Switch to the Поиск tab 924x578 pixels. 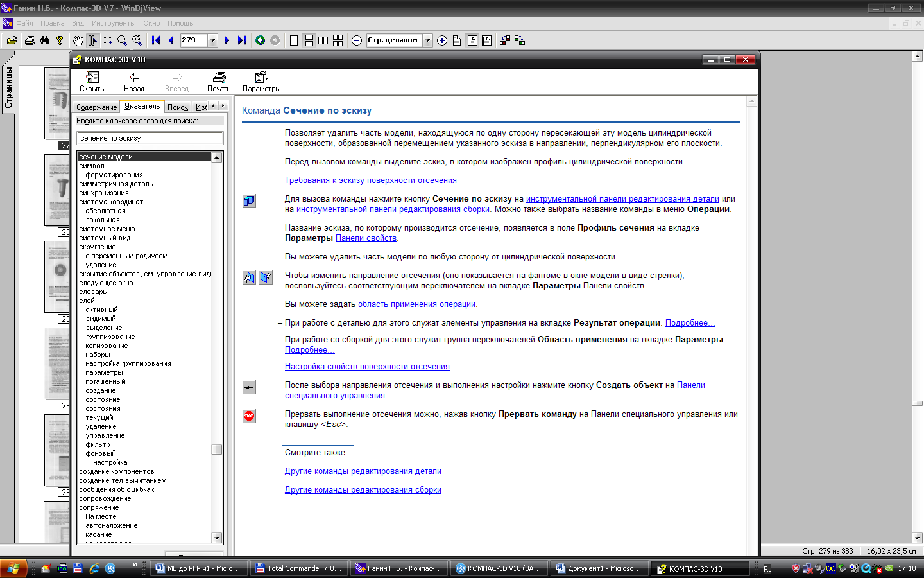(x=178, y=107)
